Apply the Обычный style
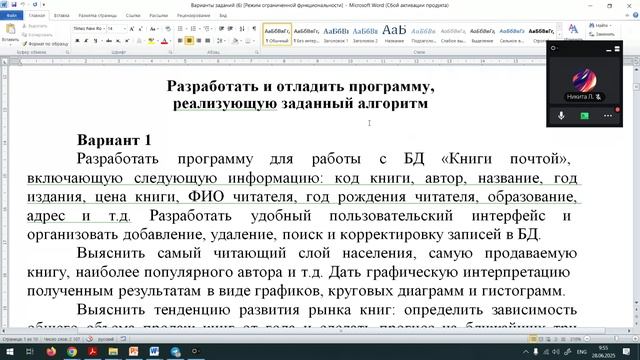This screenshot has width=640, height=360. [x=277, y=34]
